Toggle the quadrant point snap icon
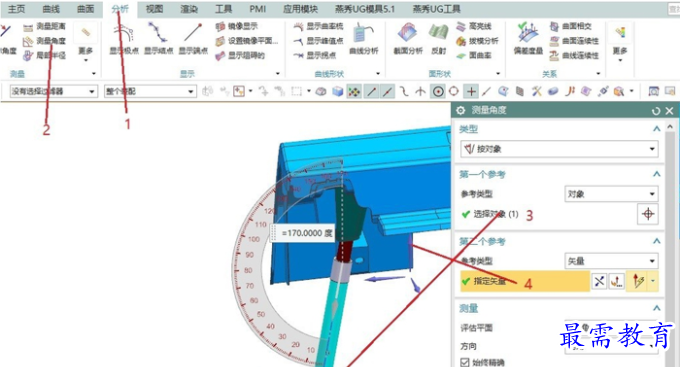Viewport: 681px width, 367px height. 454,91
